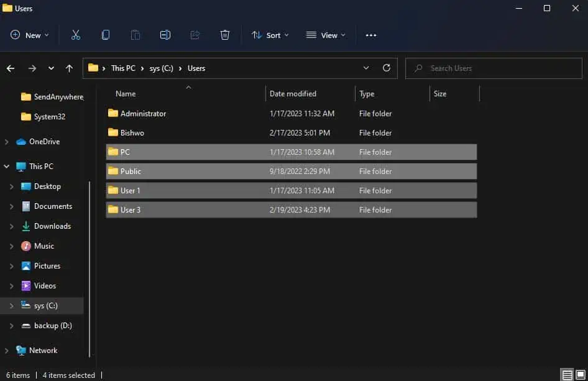Open the New dropdown
The height and width of the screenshot is (381, 588).
pyautogui.click(x=29, y=35)
